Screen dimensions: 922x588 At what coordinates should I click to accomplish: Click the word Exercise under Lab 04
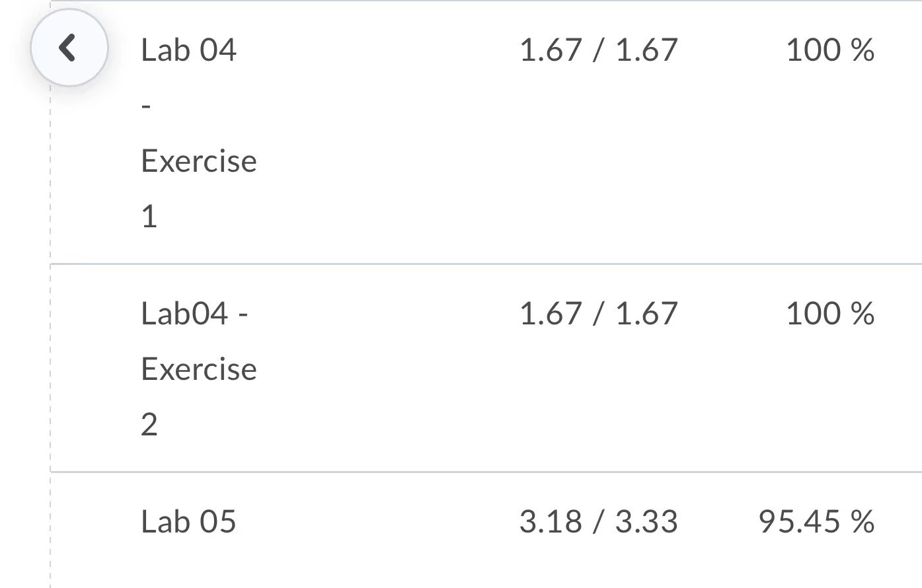[x=199, y=161]
